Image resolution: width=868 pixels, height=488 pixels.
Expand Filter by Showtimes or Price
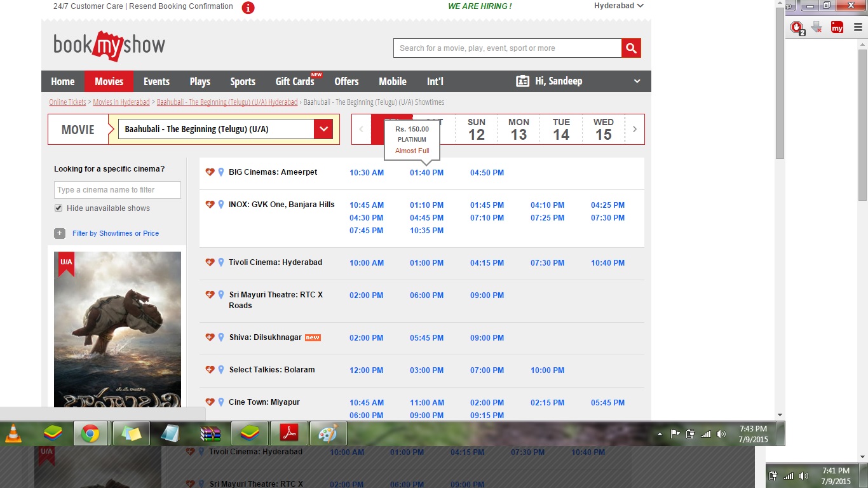tap(116, 233)
